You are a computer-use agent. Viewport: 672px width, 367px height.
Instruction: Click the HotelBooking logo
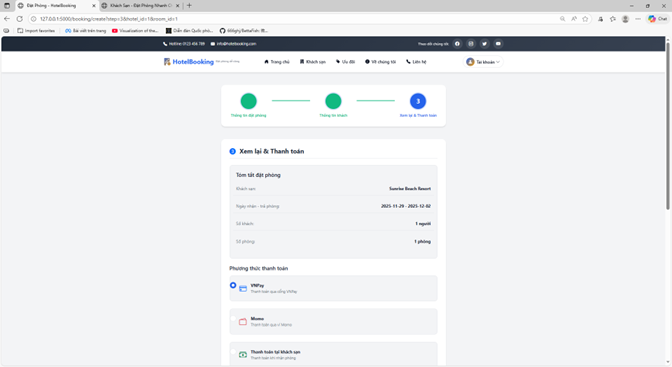[189, 62]
